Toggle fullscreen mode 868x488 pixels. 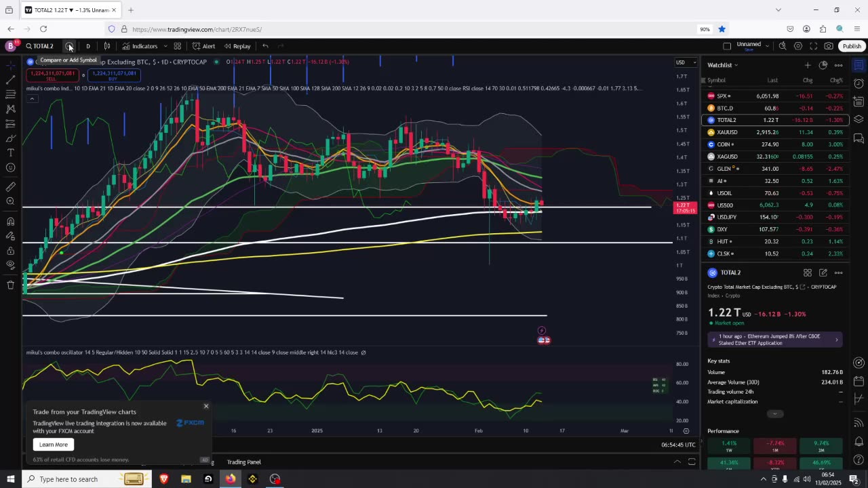814,46
